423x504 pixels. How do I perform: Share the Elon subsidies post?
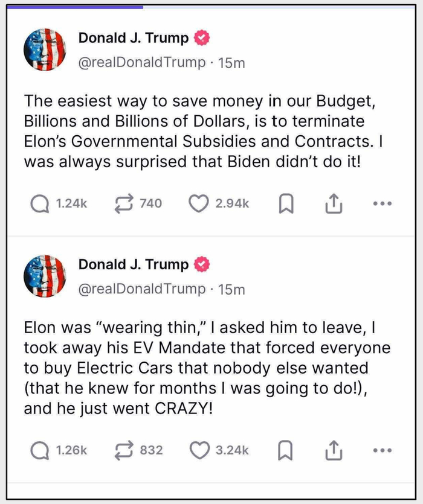[334, 205]
